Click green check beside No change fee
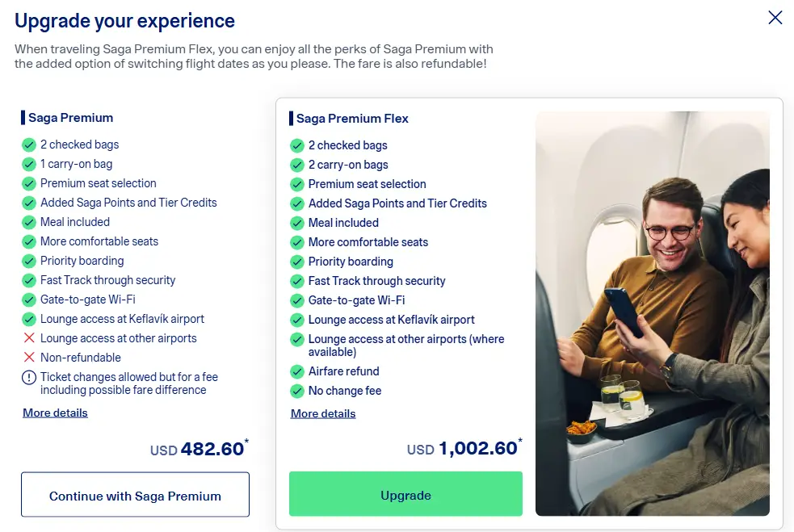Viewport: 794px width, 532px height. point(297,392)
